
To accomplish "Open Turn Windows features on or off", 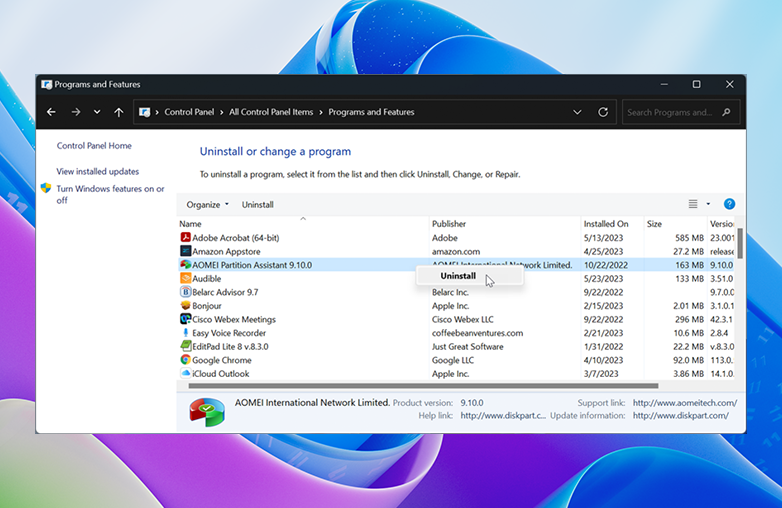I will click(110, 194).
